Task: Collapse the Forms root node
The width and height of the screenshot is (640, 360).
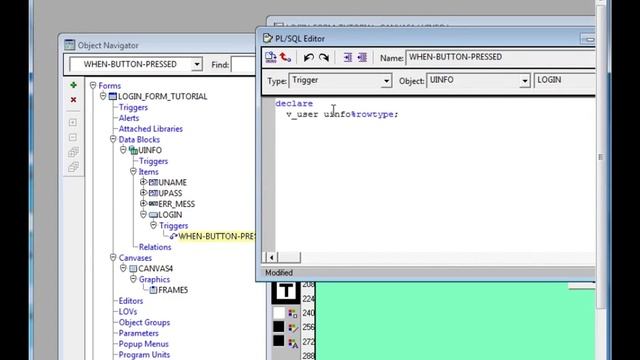Action: click(x=93, y=85)
